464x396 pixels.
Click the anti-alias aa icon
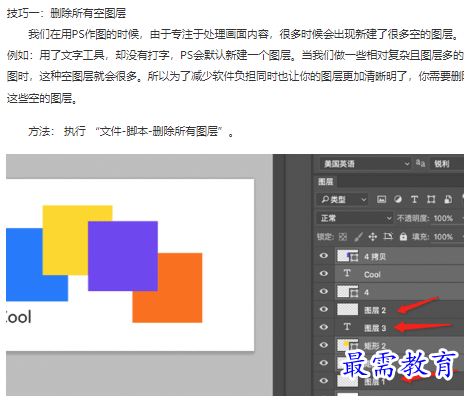[420, 163]
